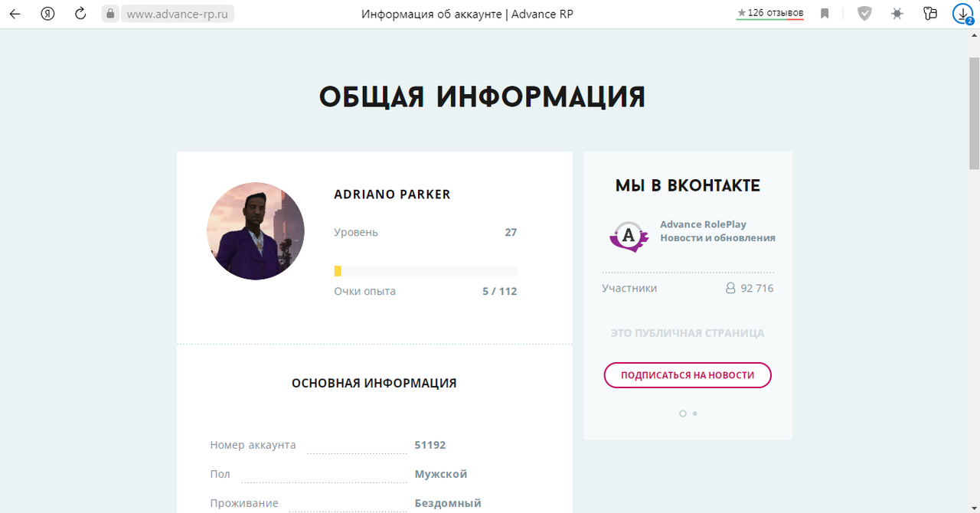Click the Уровень label
980x513 pixels.
[x=356, y=232]
